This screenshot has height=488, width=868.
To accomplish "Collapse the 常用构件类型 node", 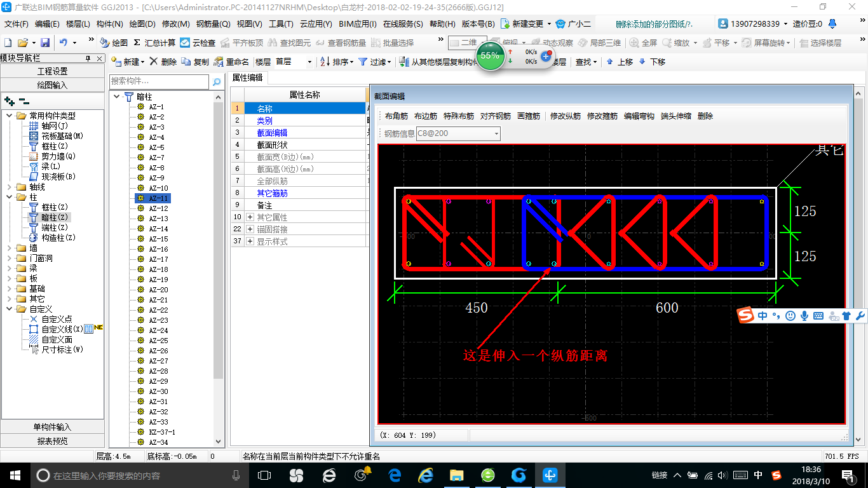I will (x=9, y=116).
